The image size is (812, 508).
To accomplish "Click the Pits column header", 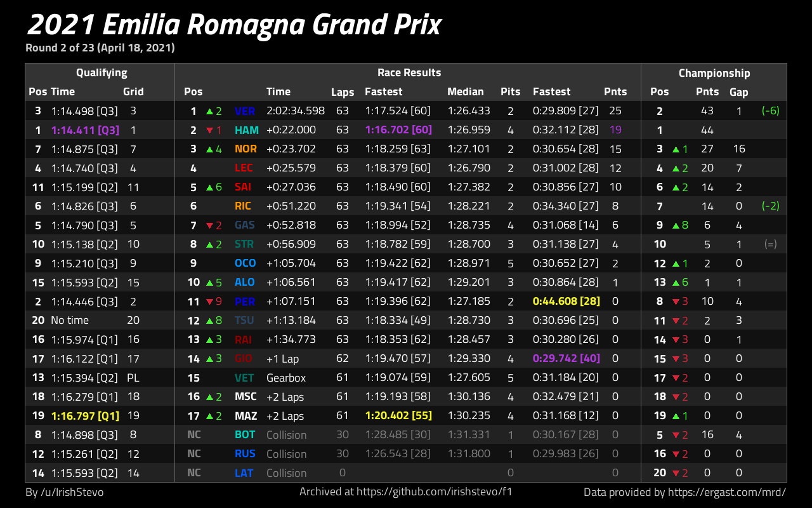I will (x=510, y=91).
